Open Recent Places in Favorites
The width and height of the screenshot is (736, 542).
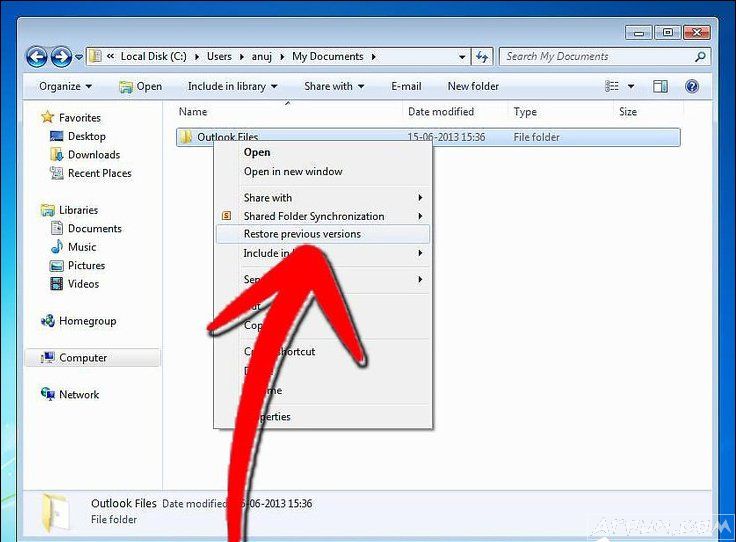click(x=100, y=173)
